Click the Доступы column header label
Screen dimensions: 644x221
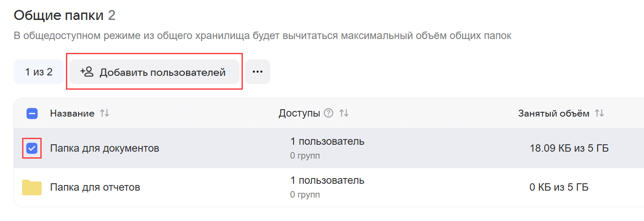[299, 114]
